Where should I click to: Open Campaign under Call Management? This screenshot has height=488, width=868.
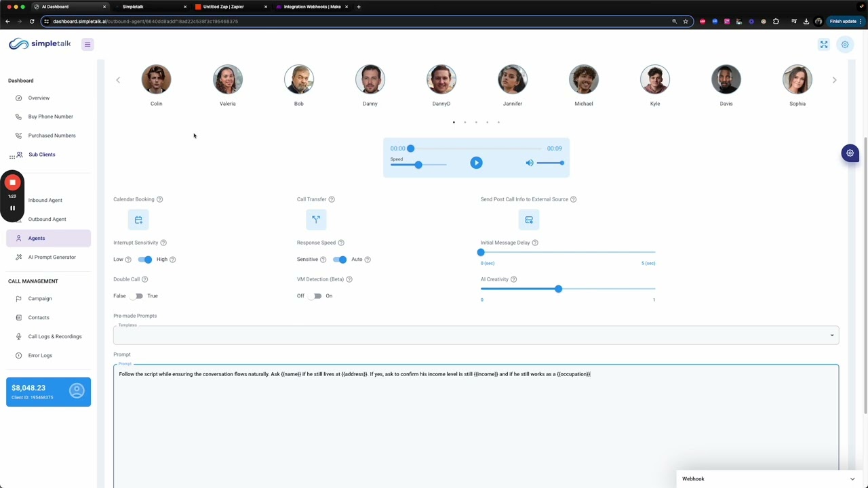(47, 298)
